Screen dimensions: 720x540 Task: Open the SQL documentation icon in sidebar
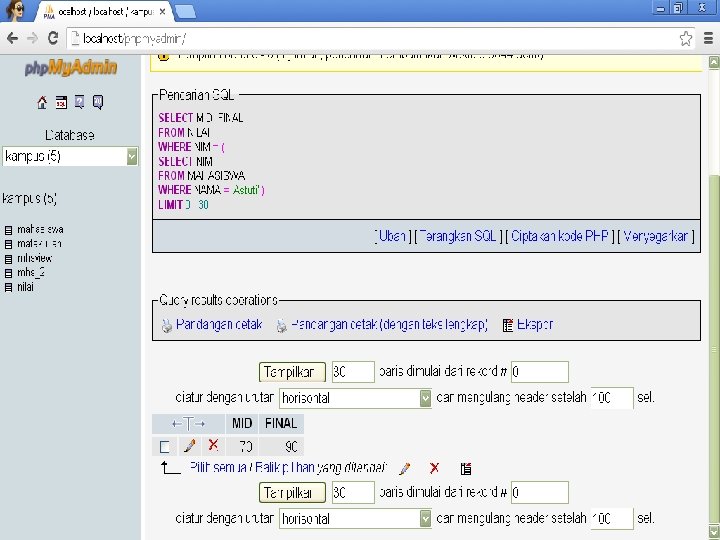[98, 102]
